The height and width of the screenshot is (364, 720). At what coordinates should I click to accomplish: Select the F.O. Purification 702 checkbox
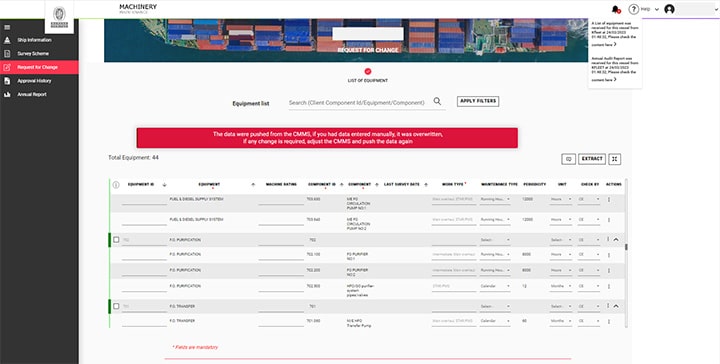(116, 240)
